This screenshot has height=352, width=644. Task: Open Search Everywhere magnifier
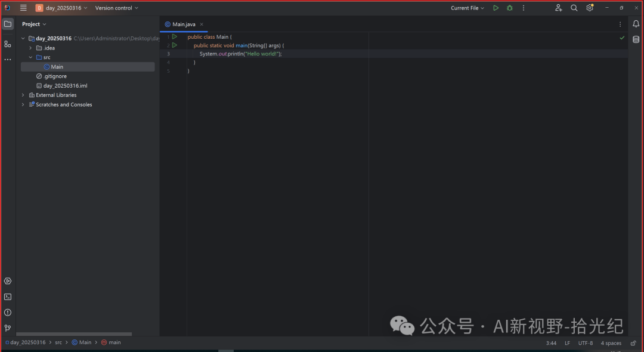point(574,8)
